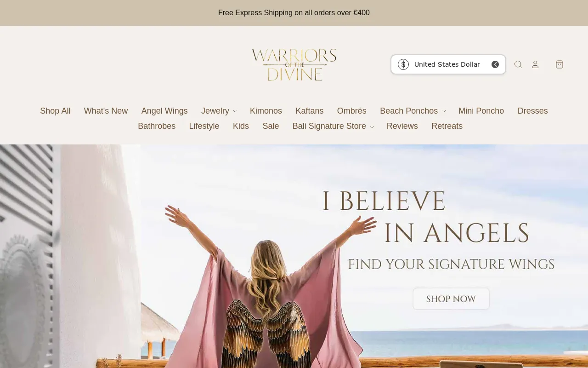Open the What's New menu item
The height and width of the screenshot is (368, 588).
(106, 111)
